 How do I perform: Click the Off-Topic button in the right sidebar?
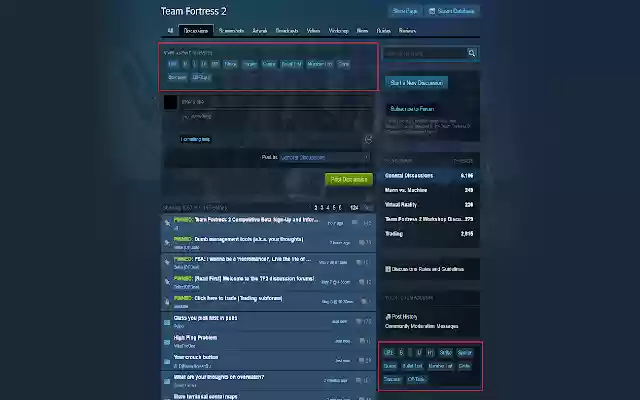416,379
